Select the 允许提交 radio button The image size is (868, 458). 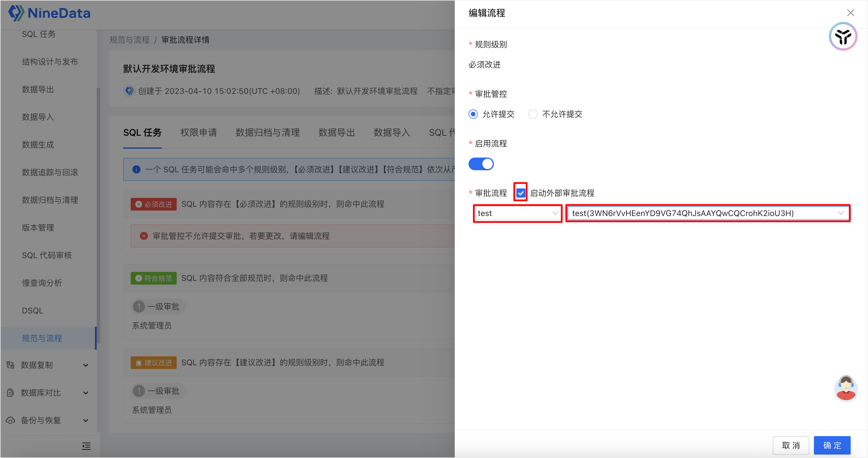point(473,114)
